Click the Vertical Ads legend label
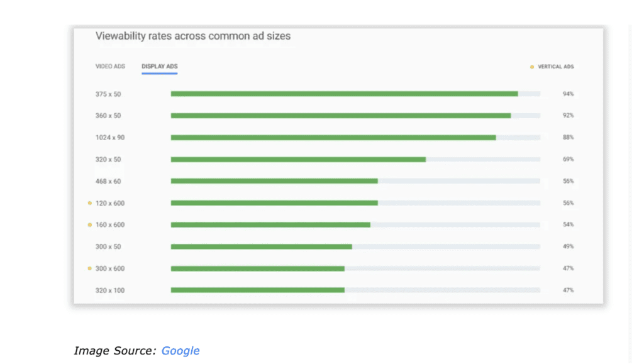 (556, 67)
